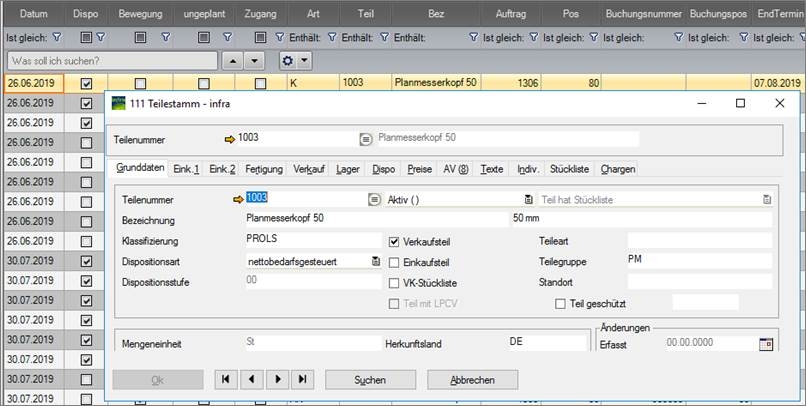The image size is (806, 406).
Task: Open the Dispositionsart dropdown
Action: (x=376, y=261)
